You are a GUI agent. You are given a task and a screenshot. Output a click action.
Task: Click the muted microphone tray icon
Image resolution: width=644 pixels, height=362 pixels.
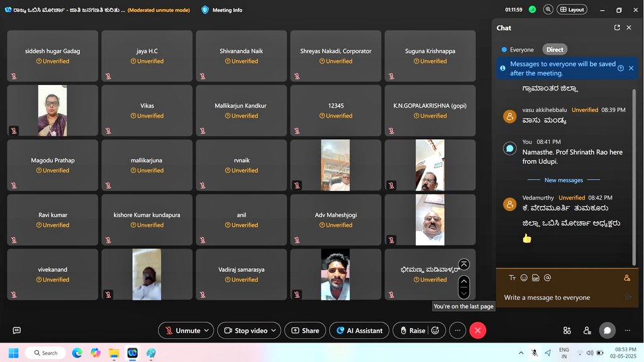535,353
